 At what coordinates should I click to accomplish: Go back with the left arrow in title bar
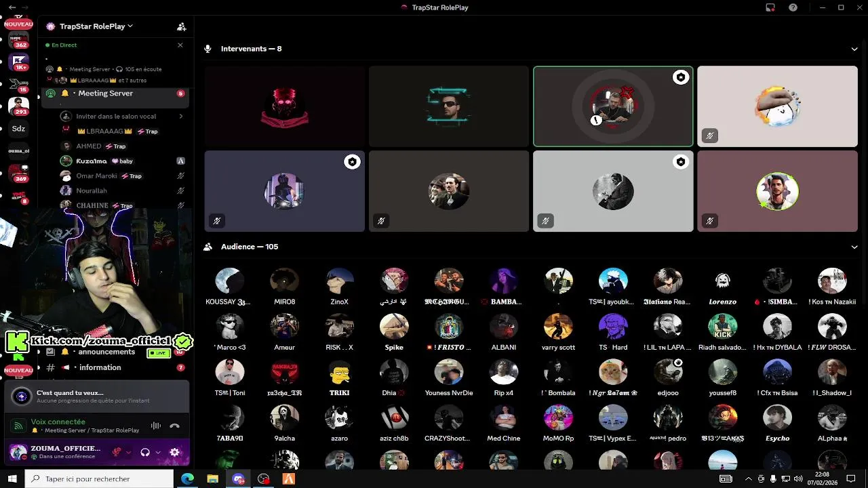point(12,7)
